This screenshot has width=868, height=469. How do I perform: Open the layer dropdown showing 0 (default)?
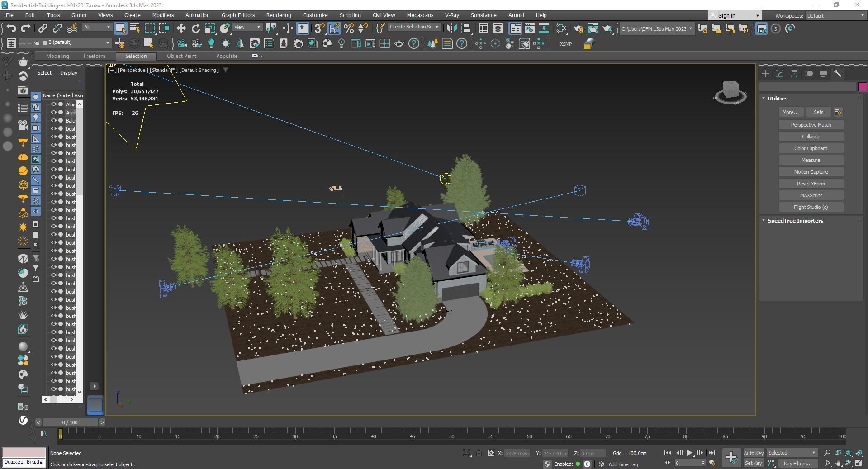(x=77, y=43)
